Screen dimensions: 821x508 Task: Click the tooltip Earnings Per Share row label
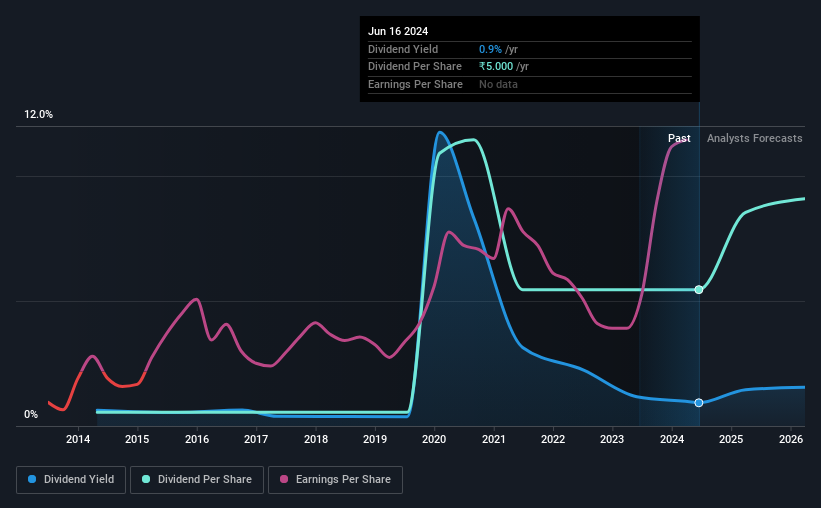[x=415, y=84]
